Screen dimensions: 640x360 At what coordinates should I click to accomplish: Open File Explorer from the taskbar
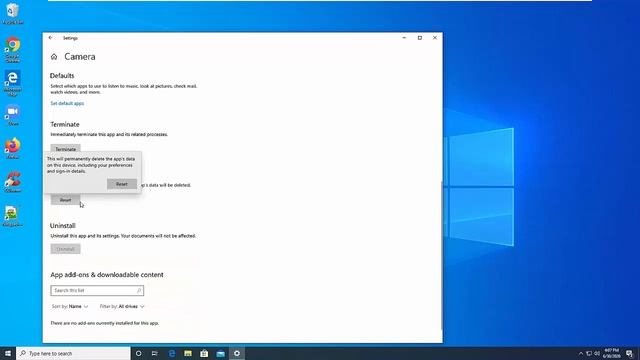pos(188,353)
